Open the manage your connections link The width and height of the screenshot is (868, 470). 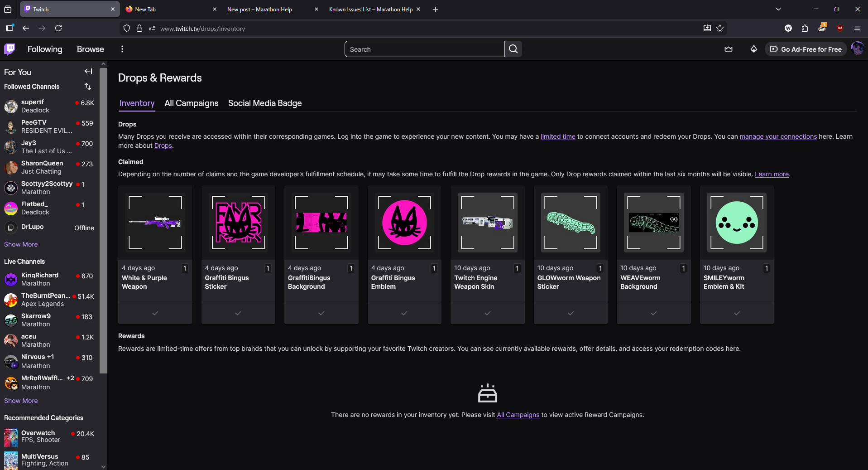(x=778, y=136)
